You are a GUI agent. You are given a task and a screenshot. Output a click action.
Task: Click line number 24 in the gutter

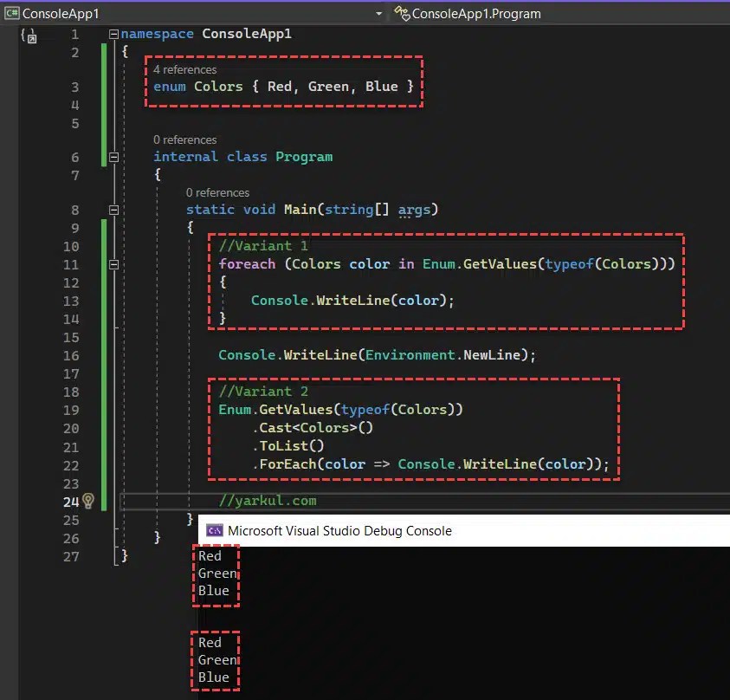coord(70,501)
